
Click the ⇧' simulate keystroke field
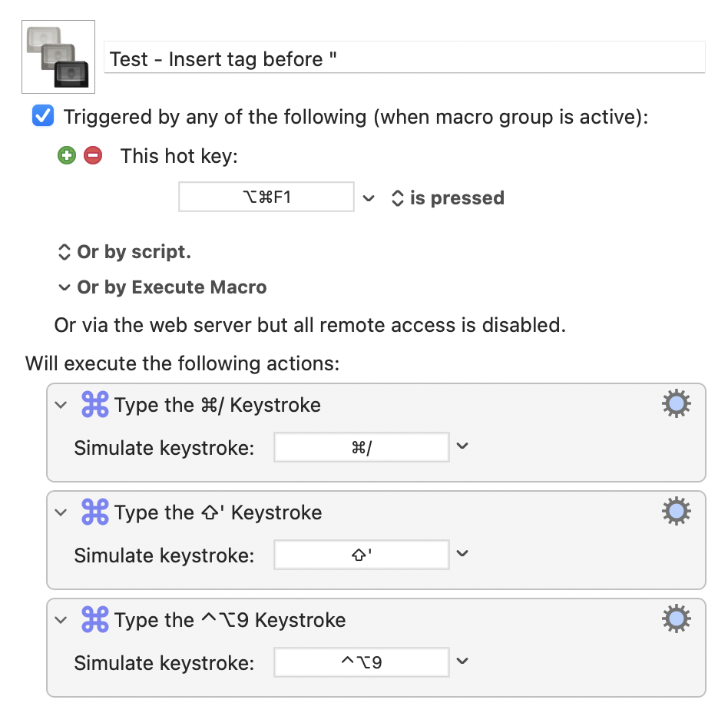click(x=362, y=555)
